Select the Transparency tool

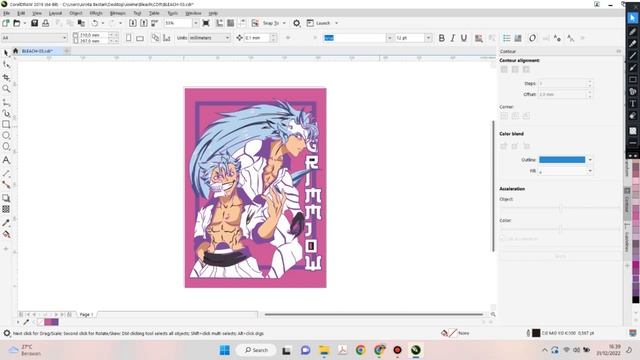pyautogui.click(x=6, y=209)
